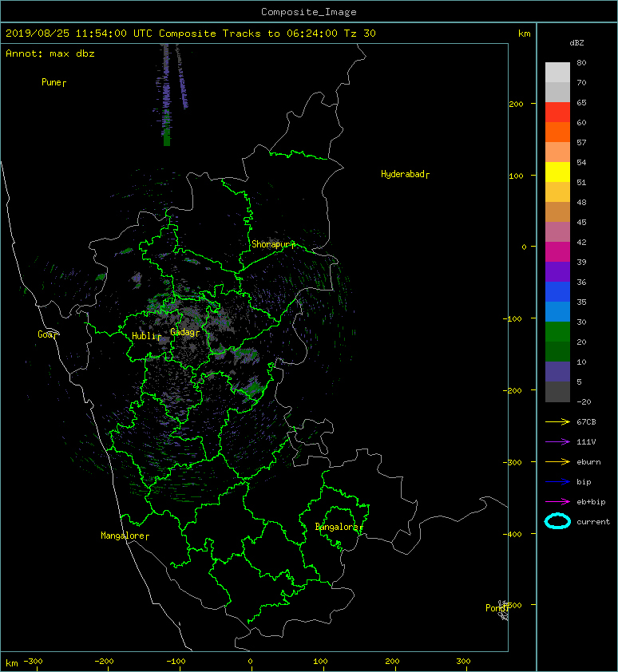The height and width of the screenshot is (672, 618).
Task: Click the 2019/08/25 11:54:00 UTC timestamp text
Action: pos(78,34)
